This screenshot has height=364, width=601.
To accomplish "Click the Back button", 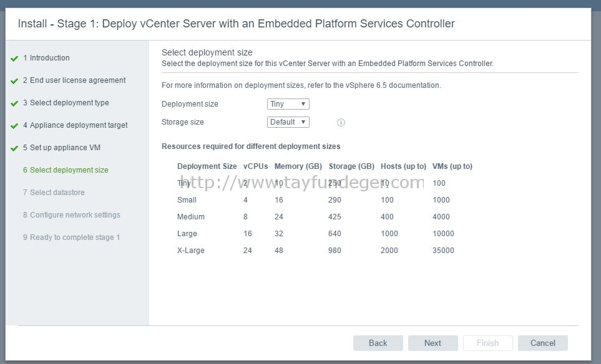I will tap(378, 343).
